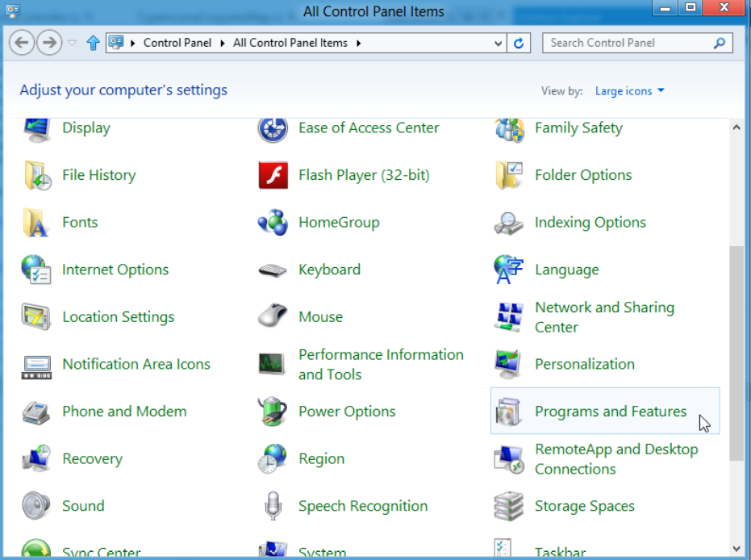Image resolution: width=751 pixels, height=560 pixels.
Task: Open the Region globe-clock icon
Action: tap(272, 458)
